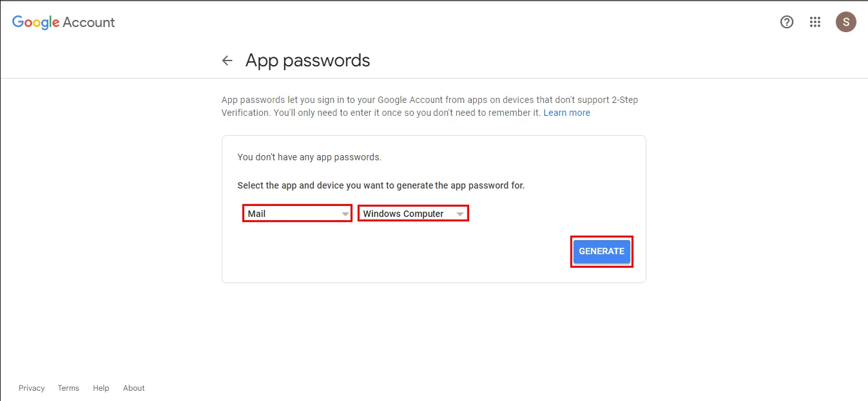The image size is (868, 401).
Task: Click the App passwords page heading
Action: (307, 61)
